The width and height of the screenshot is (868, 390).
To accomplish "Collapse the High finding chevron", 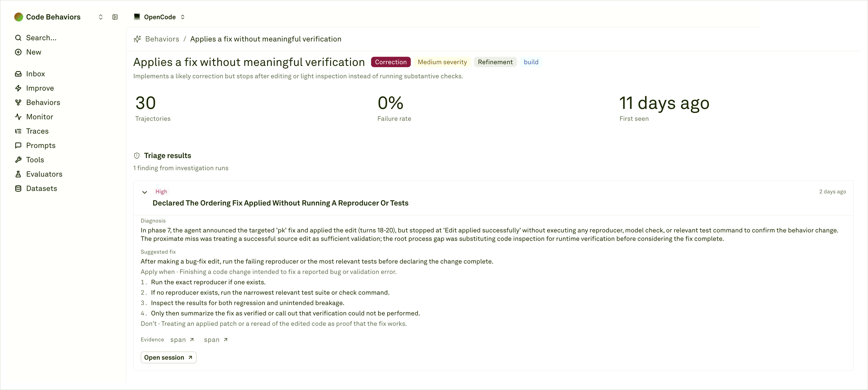I will 145,192.
